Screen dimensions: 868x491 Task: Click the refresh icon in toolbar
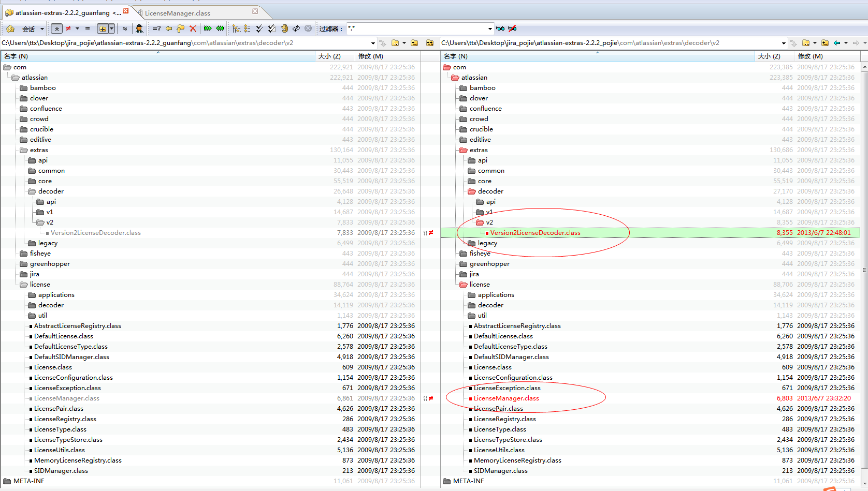pos(284,28)
